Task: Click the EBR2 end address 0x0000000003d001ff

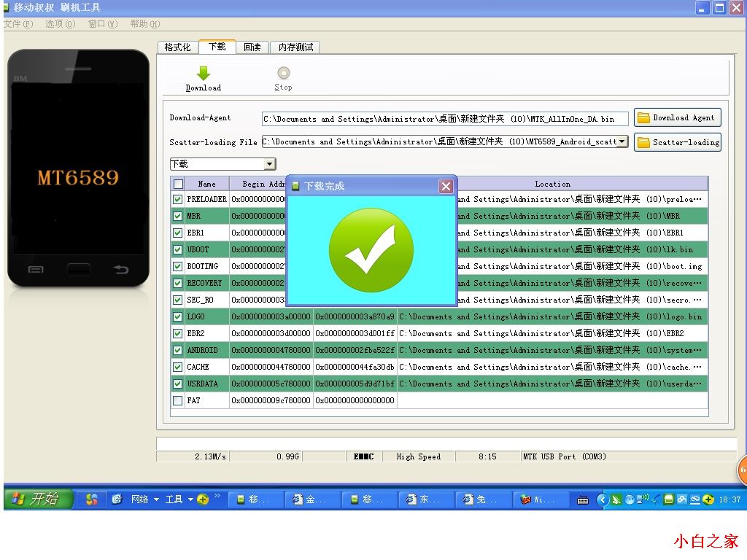Action: click(355, 333)
